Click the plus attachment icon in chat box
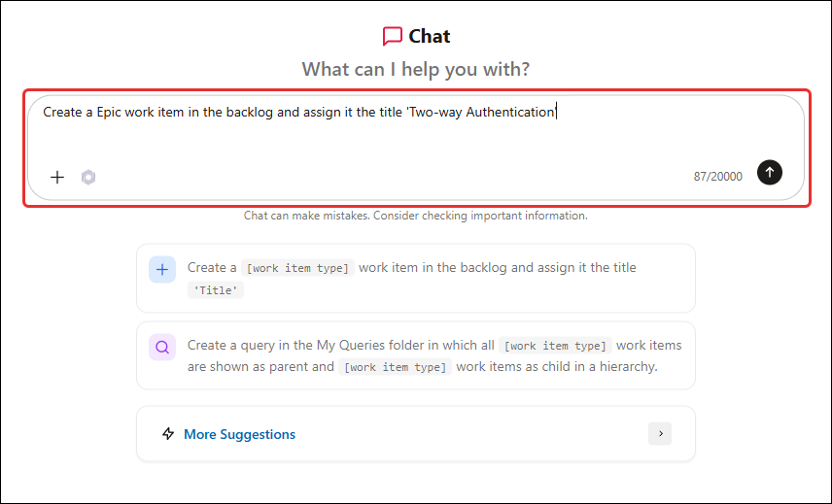832x504 pixels. 57,177
